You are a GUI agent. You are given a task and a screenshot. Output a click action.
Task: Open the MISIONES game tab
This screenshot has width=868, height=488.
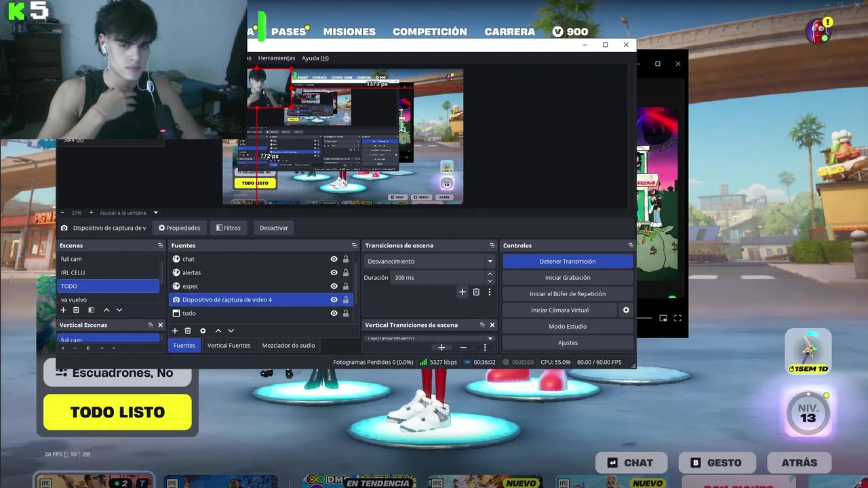point(349,32)
